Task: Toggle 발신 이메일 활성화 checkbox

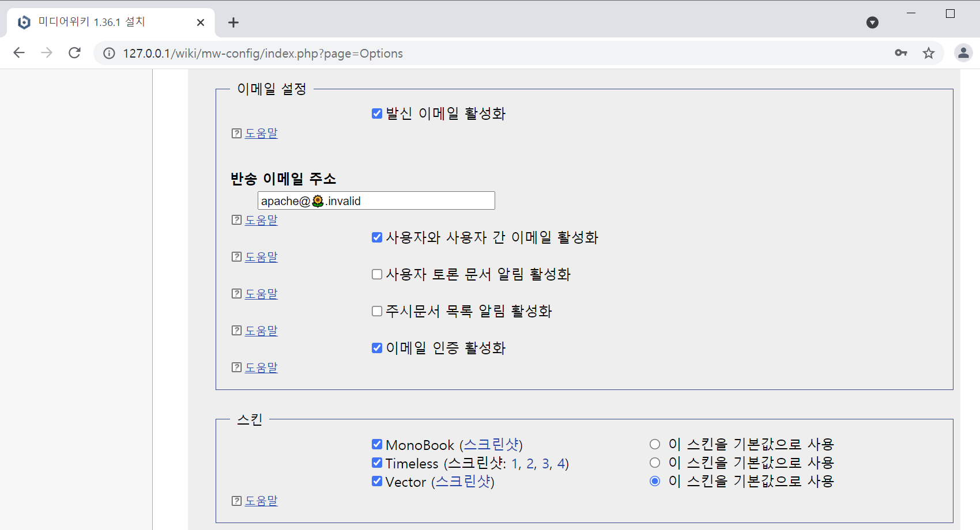Action: (377, 113)
